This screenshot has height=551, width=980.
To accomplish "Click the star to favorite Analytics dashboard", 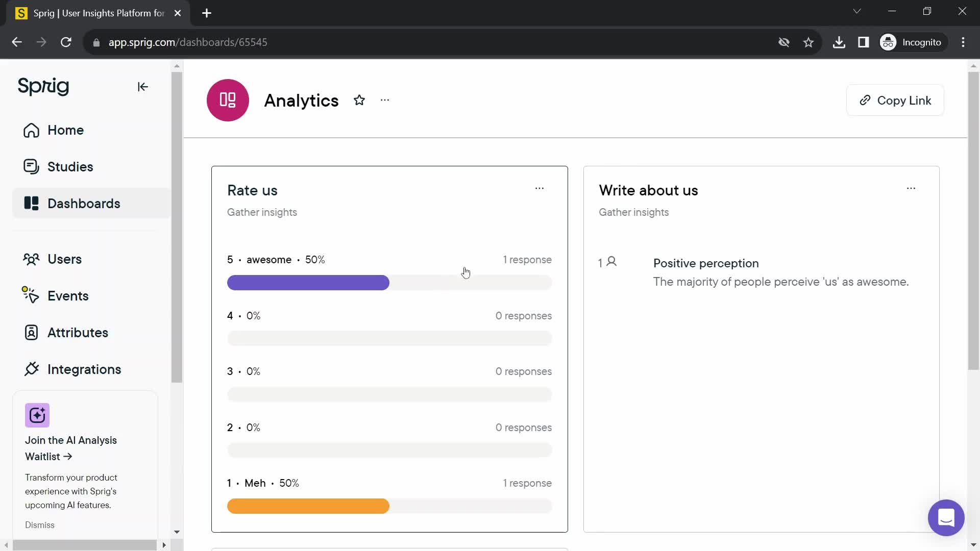I will point(359,100).
